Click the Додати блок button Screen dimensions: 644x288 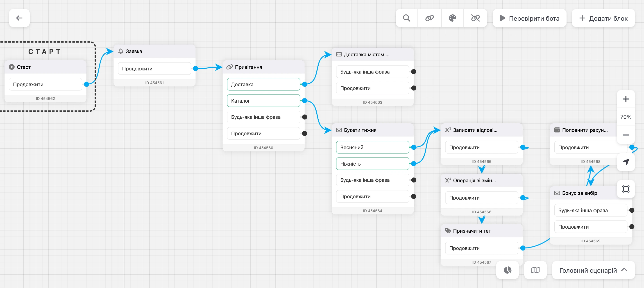pos(603,18)
